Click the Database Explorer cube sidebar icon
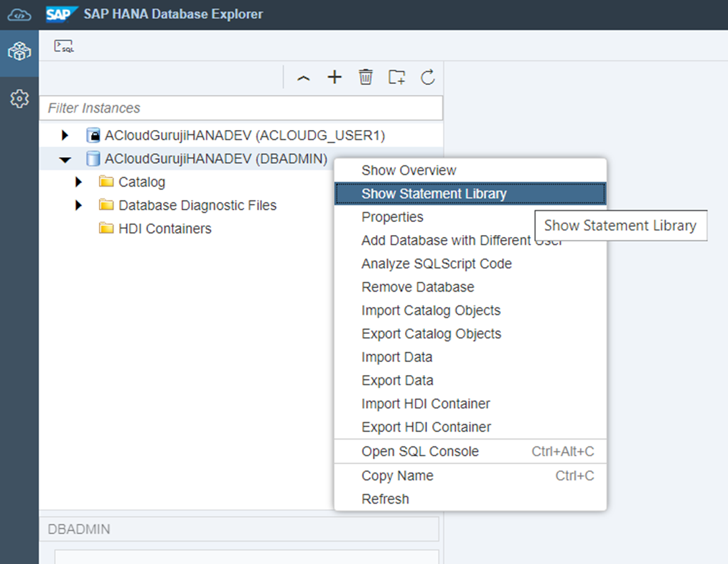 [19, 52]
